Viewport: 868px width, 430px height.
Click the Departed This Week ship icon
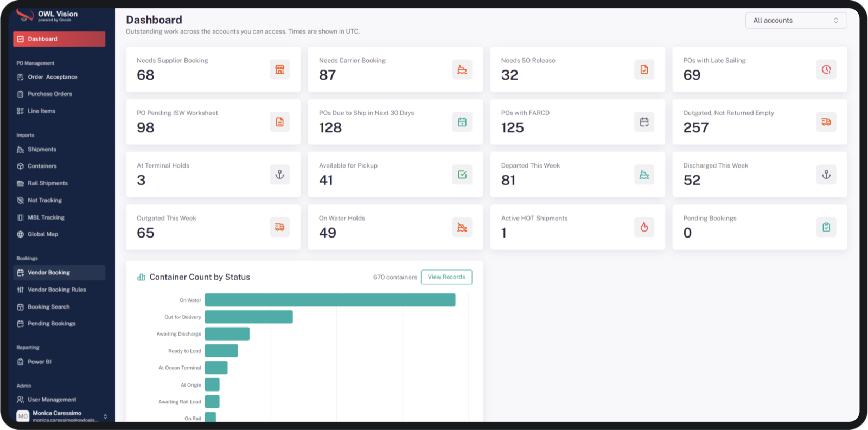point(644,175)
